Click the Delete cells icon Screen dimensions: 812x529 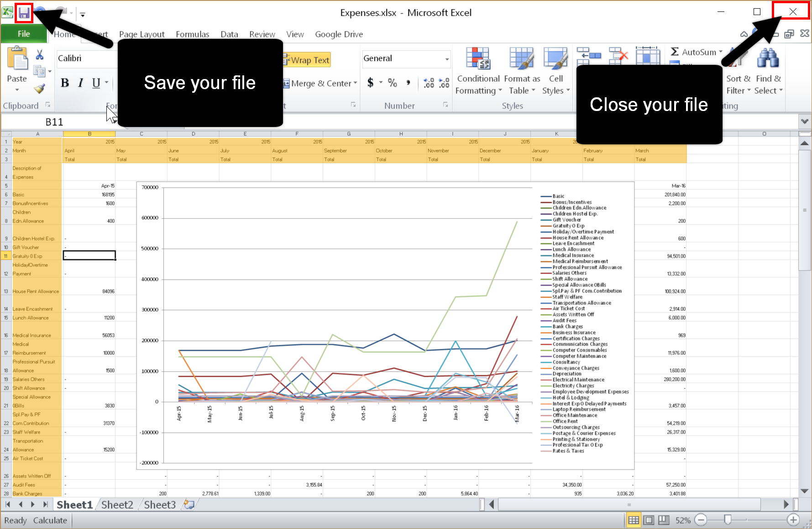pos(619,56)
